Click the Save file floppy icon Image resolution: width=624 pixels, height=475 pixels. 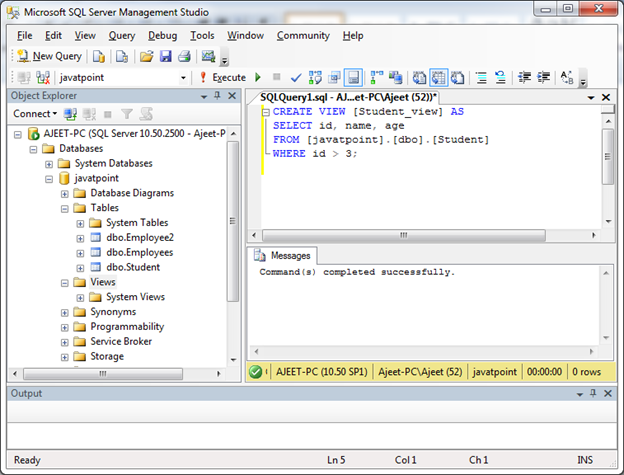point(166,56)
